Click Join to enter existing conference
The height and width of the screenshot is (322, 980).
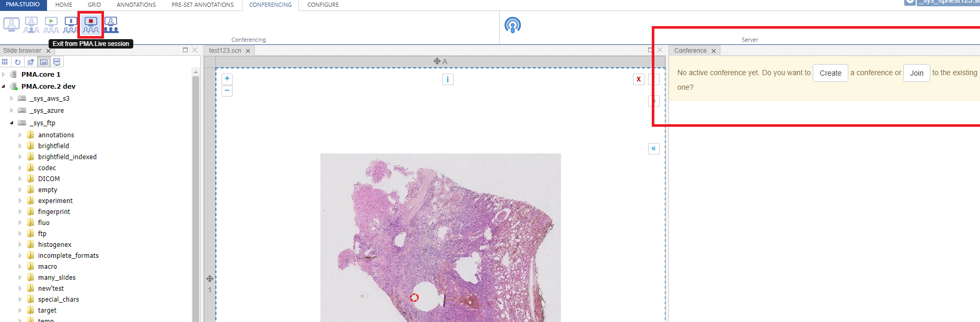click(x=916, y=73)
